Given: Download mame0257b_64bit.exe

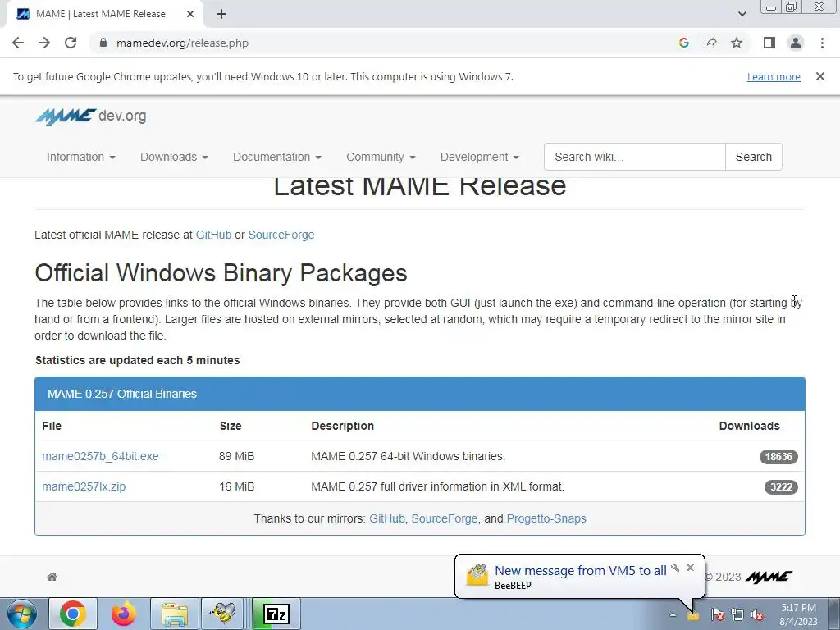Looking at the screenshot, I should pos(100,456).
